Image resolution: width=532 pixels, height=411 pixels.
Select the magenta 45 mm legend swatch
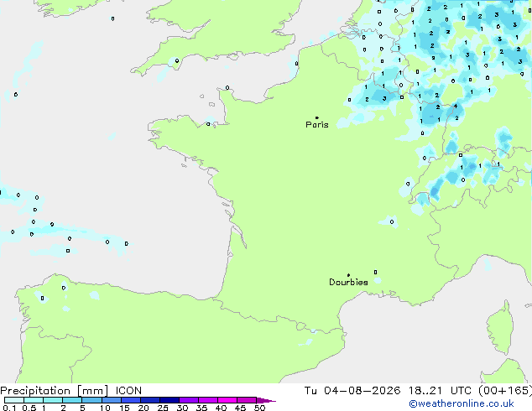click(x=247, y=400)
